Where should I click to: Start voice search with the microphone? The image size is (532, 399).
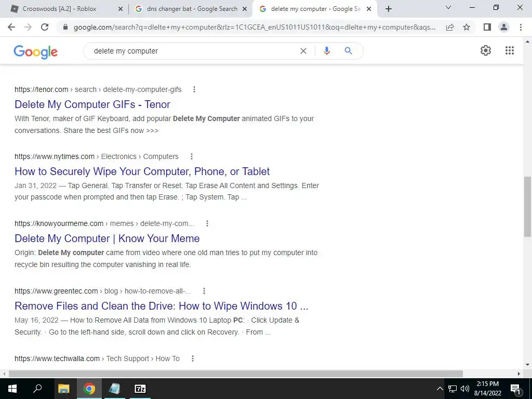327,51
